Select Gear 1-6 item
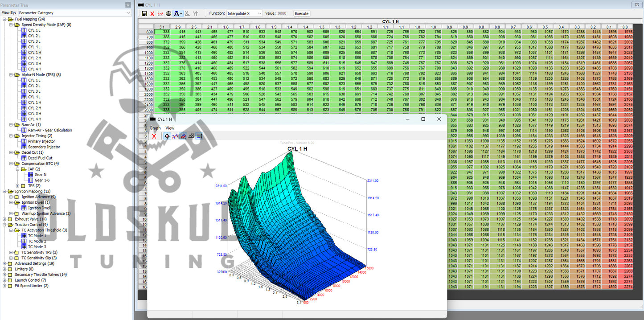 [x=41, y=180]
